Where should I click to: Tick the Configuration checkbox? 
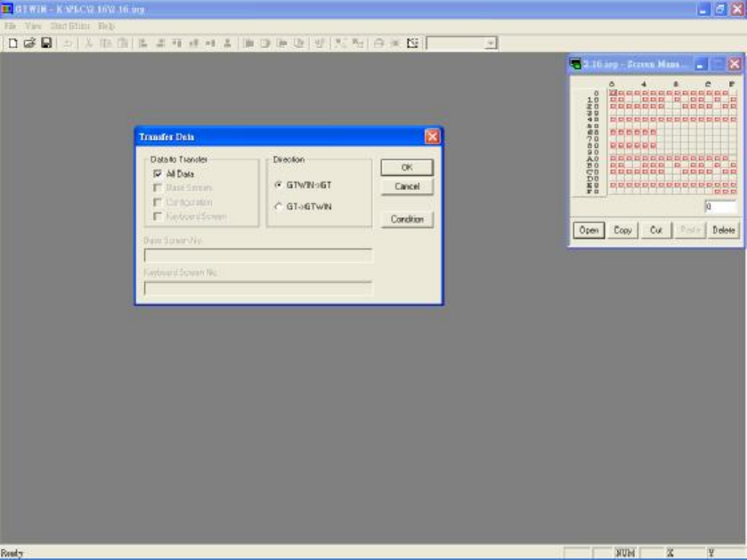tap(158, 202)
